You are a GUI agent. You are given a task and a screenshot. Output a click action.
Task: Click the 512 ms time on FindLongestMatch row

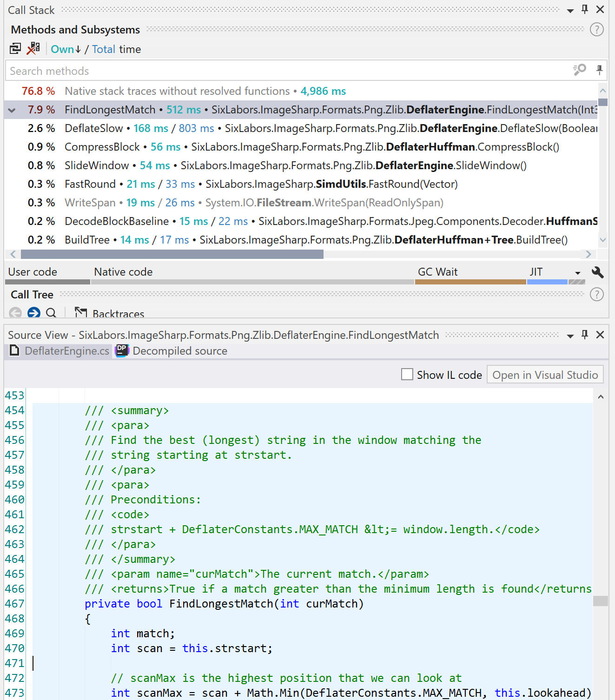(184, 110)
